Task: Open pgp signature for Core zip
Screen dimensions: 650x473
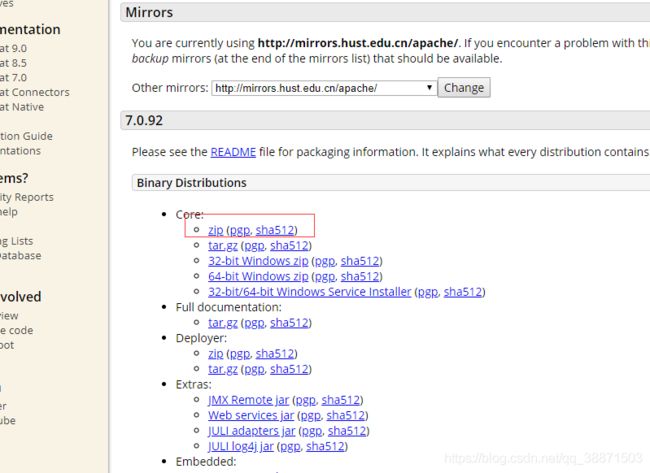Action: 240,230
